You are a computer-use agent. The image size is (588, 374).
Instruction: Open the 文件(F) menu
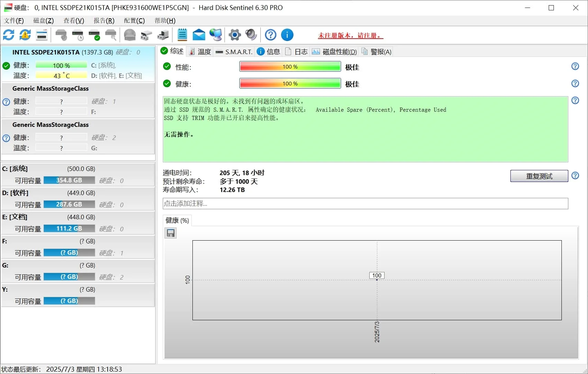click(x=14, y=21)
